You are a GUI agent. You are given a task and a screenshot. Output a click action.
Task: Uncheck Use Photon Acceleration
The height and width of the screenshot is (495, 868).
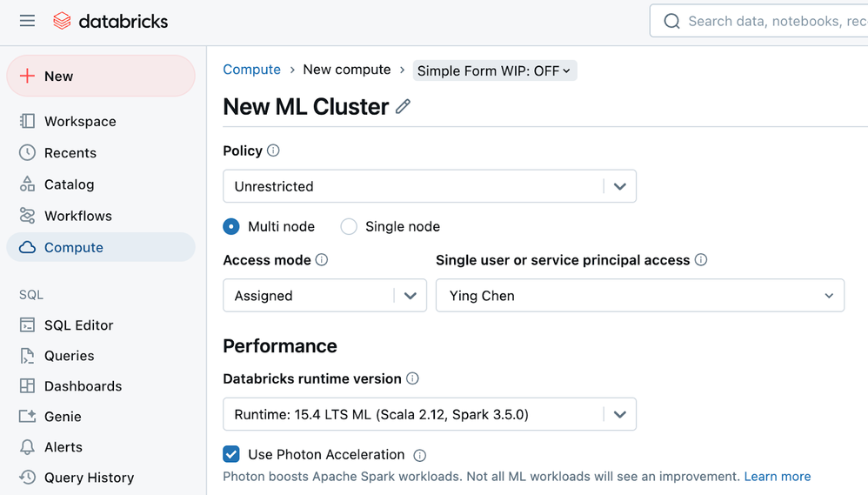(231, 454)
